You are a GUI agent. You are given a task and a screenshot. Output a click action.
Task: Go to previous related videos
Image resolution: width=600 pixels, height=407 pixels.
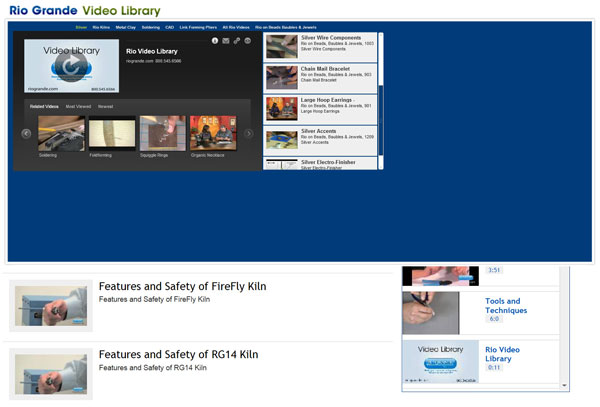click(26, 133)
